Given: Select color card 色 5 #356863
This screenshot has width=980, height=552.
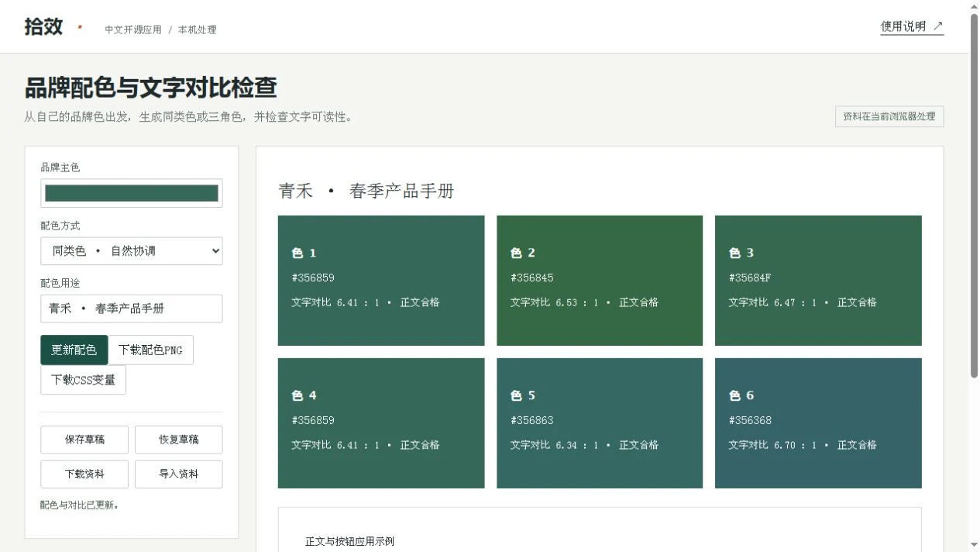Looking at the screenshot, I should pyautogui.click(x=600, y=423).
